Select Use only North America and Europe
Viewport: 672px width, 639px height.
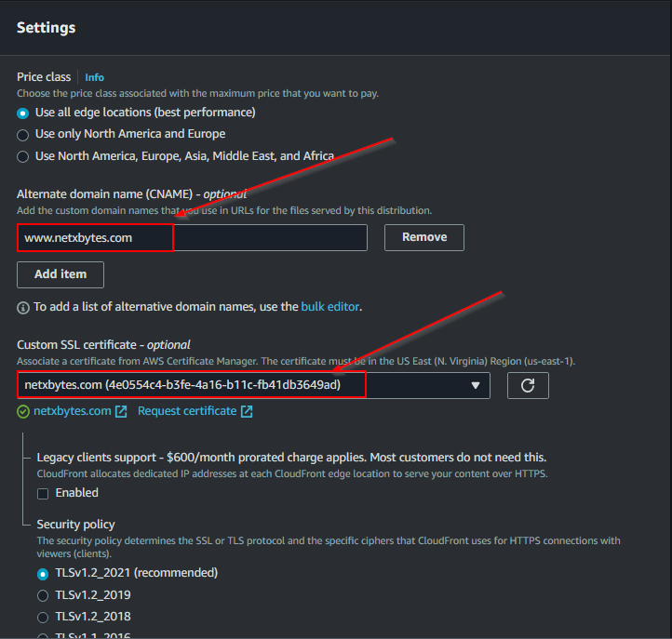point(23,134)
